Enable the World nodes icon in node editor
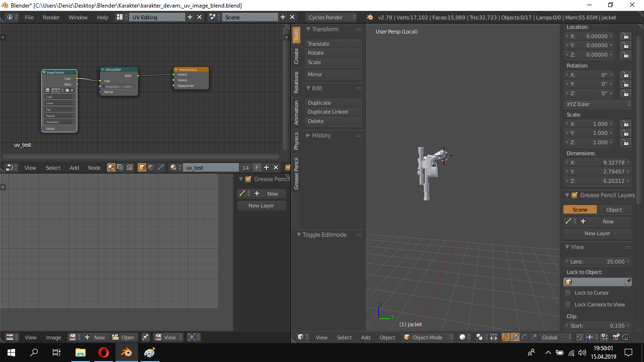 pos(151,167)
